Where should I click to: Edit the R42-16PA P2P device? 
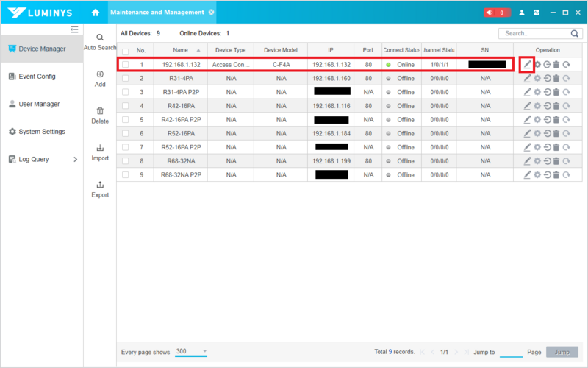[527, 120]
